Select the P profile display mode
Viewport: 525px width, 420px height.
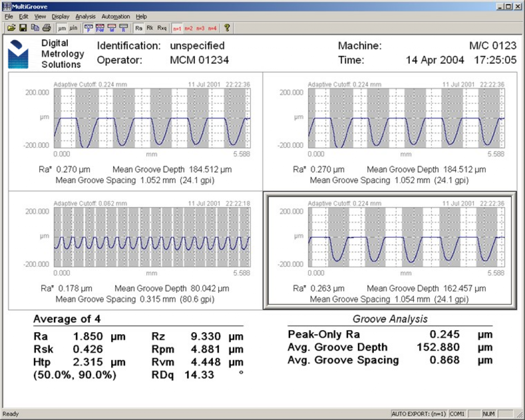tap(88, 28)
